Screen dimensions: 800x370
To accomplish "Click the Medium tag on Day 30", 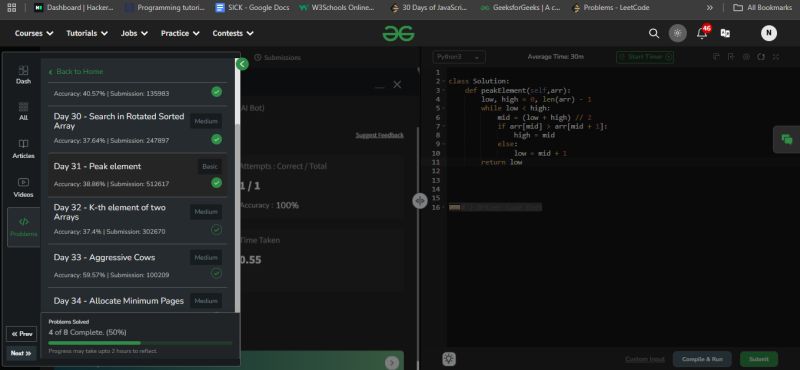I will click(206, 121).
